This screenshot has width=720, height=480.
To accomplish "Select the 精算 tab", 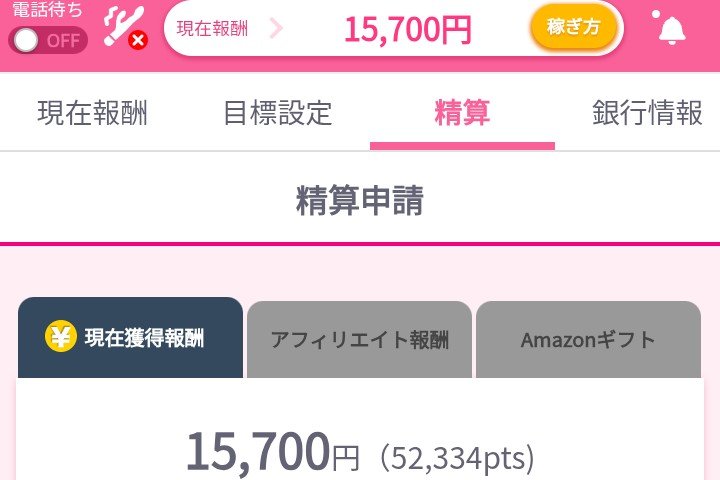I will pyautogui.click(x=462, y=113).
